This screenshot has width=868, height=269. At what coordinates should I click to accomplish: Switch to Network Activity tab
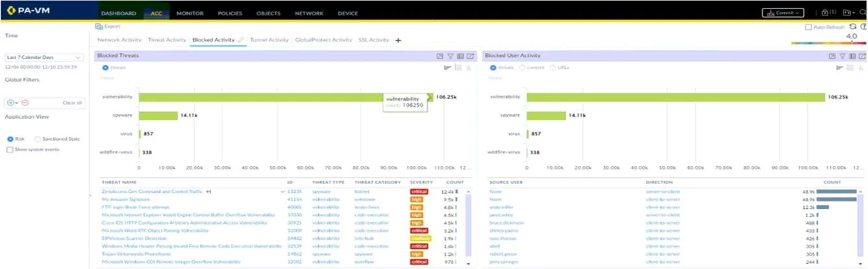pyautogui.click(x=119, y=40)
